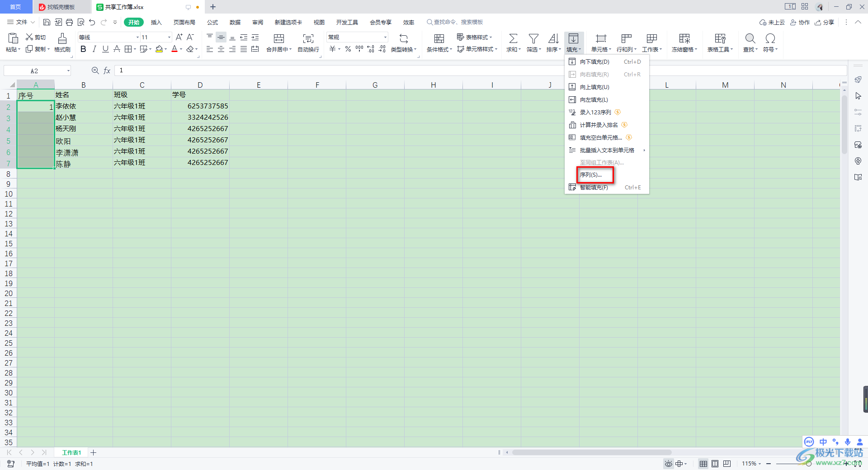Select align left option
Image resolution: width=868 pixels, height=470 pixels.
pyautogui.click(x=210, y=49)
